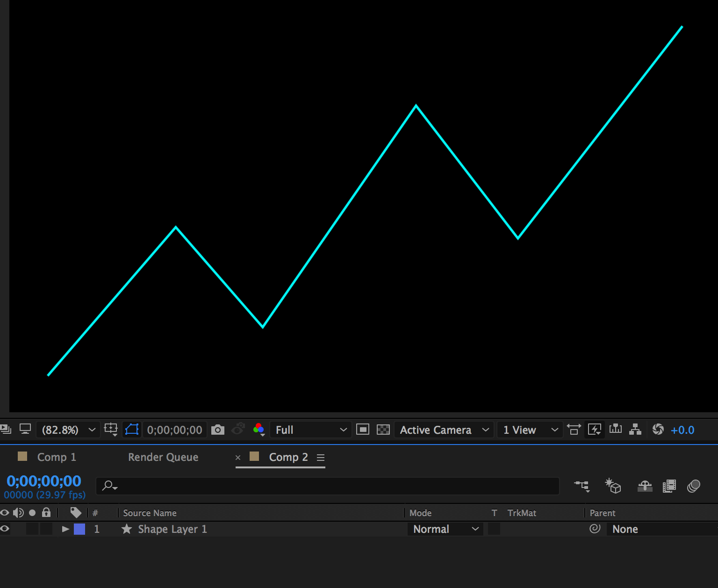Toggle the Draft 3D icon
This screenshot has height=588, width=718.
[x=613, y=486]
